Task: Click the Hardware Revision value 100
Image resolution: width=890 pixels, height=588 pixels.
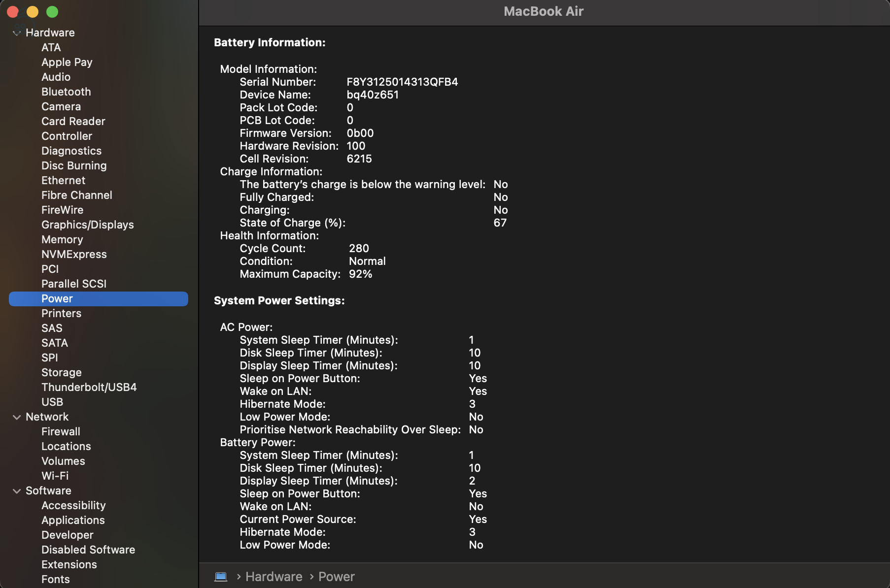Action: tap(356, 146)
